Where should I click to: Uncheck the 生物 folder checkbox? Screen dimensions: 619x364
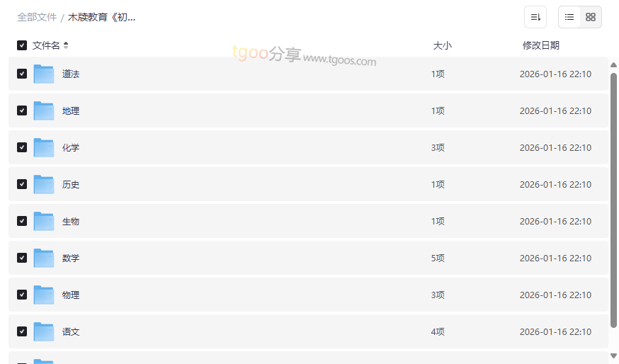[x=22, y=221]
